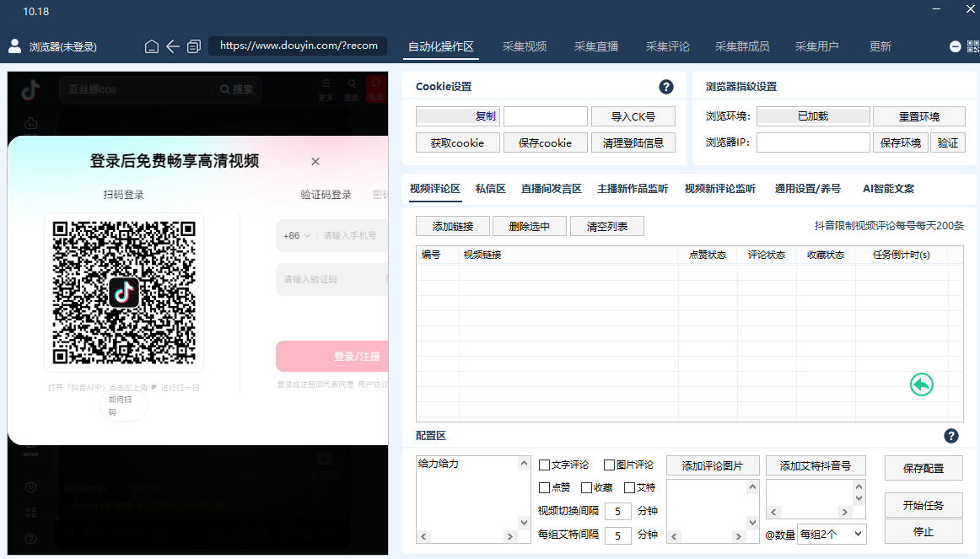Click the QR grid icon in header
Image resolution: width=980 pixels, height=559 pixels.
[973, 47]
